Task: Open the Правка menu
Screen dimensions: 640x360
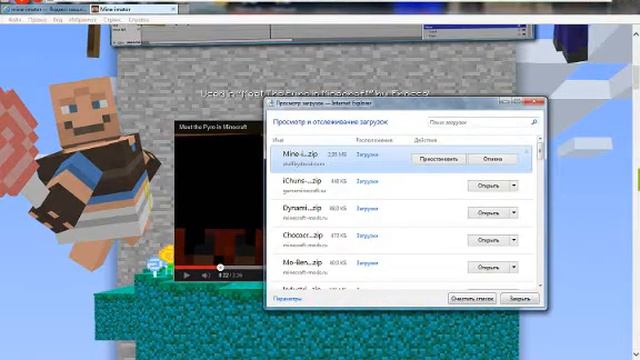Action: pos(37,20)
